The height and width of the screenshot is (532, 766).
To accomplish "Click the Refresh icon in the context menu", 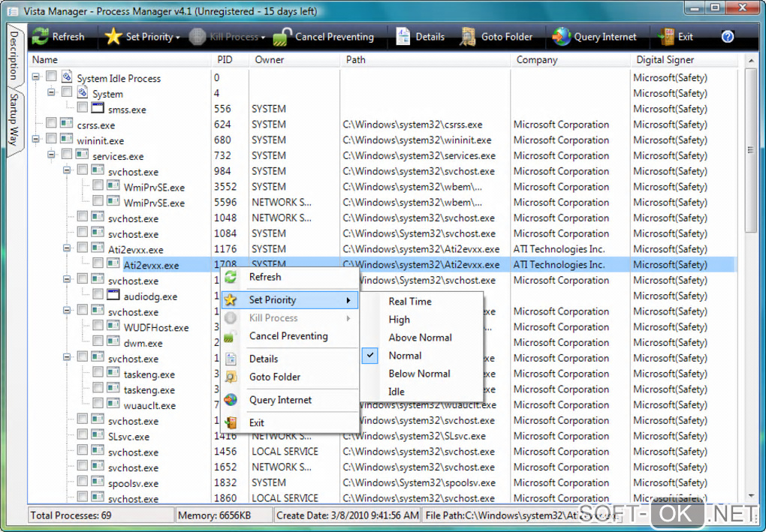I will (231, 277).
